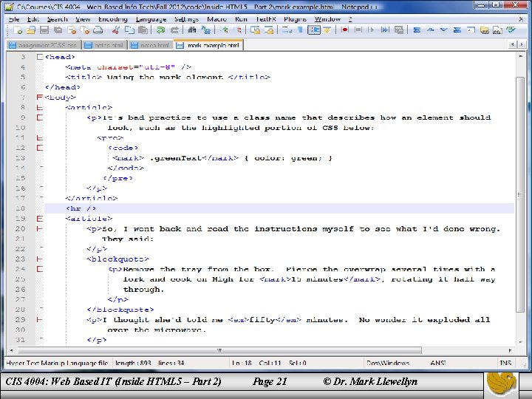Collapse the blockquote fold marker on line 23
The height and width of the screenshot is (399, 532).
coord(40,259)
